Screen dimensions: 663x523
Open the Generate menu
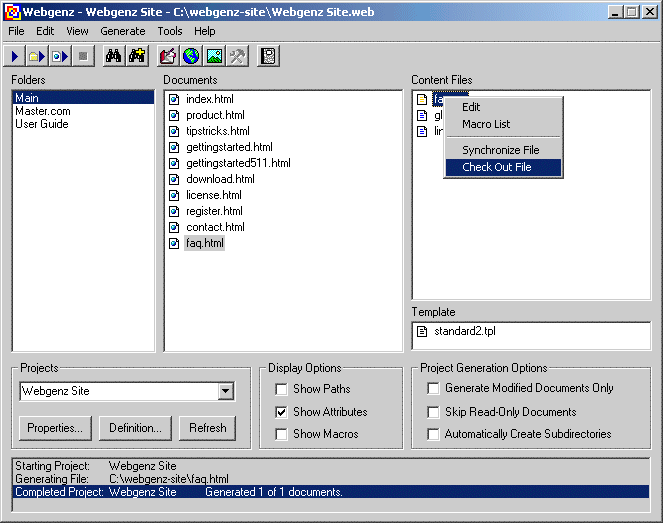pyautogui.click(x=123, y=31)
